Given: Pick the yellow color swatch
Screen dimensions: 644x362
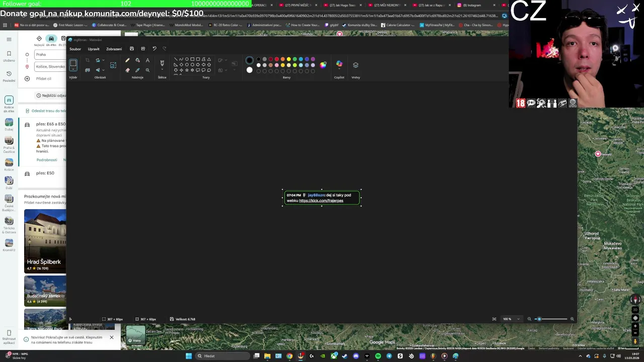Looking at the screenshot, I should click(x=289, y=59).
